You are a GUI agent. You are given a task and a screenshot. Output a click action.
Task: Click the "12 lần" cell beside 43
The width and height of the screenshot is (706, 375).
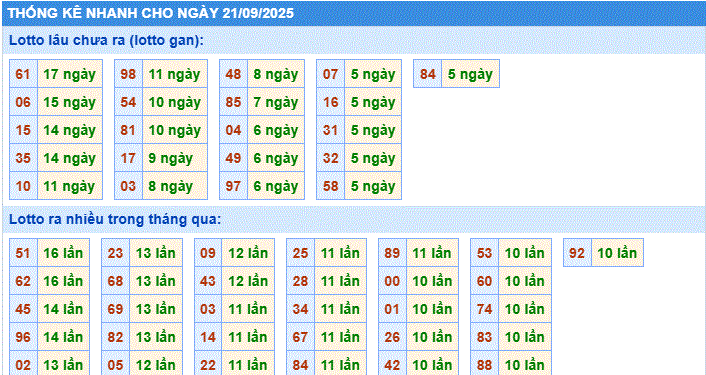point(248,281)
